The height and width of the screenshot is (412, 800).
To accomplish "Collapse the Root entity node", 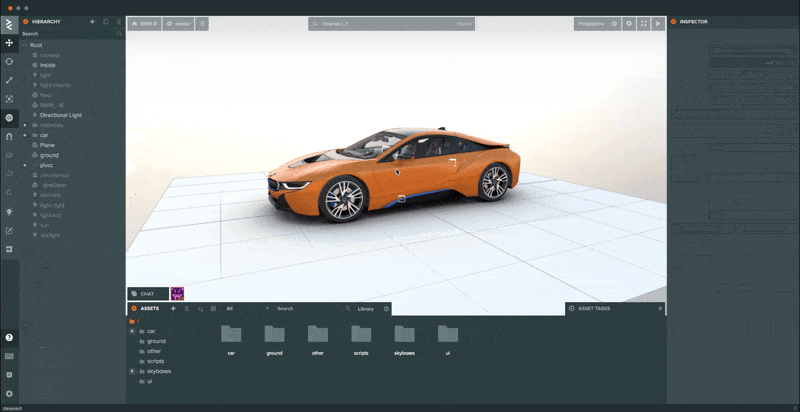I will tap(24, 45).
